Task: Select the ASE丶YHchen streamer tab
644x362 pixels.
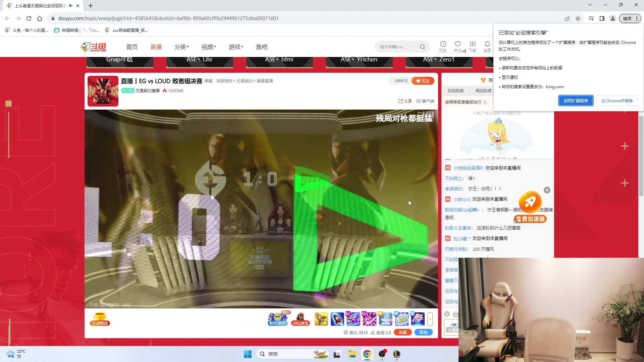Action: (x=359, y=62)
